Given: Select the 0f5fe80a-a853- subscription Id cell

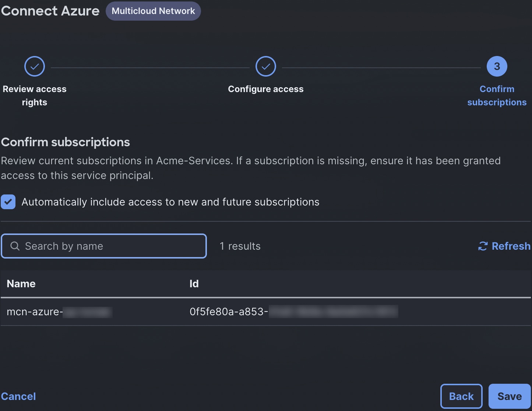Looking at the screenshot, I should [x=294, y=312].
